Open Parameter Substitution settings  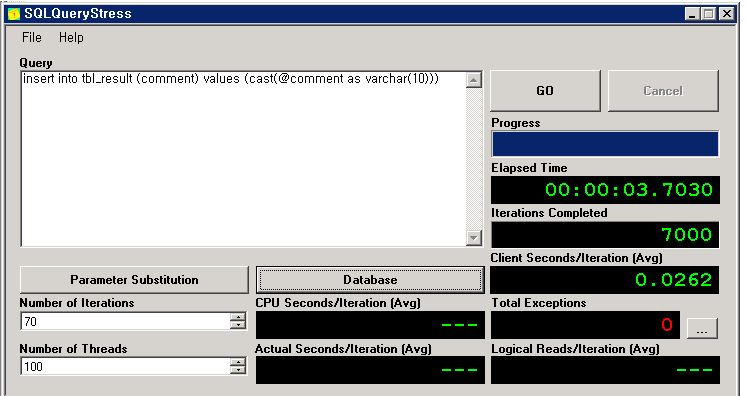(134, 280)
